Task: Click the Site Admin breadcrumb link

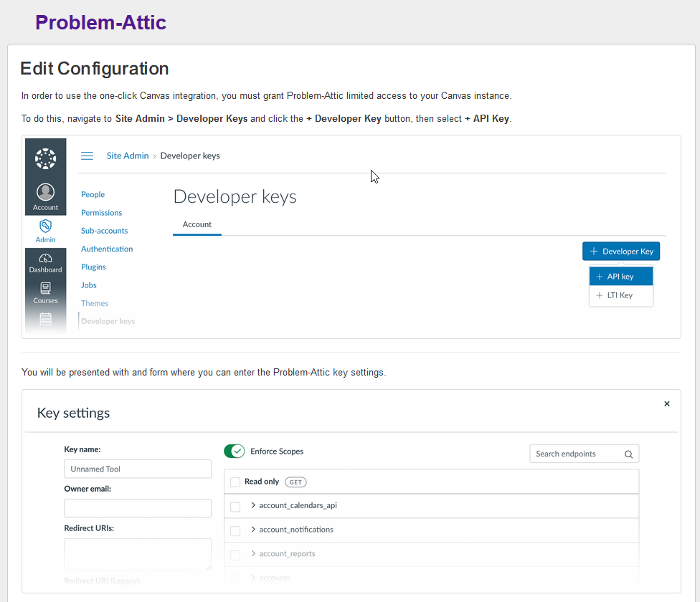Action: [128, 156]
